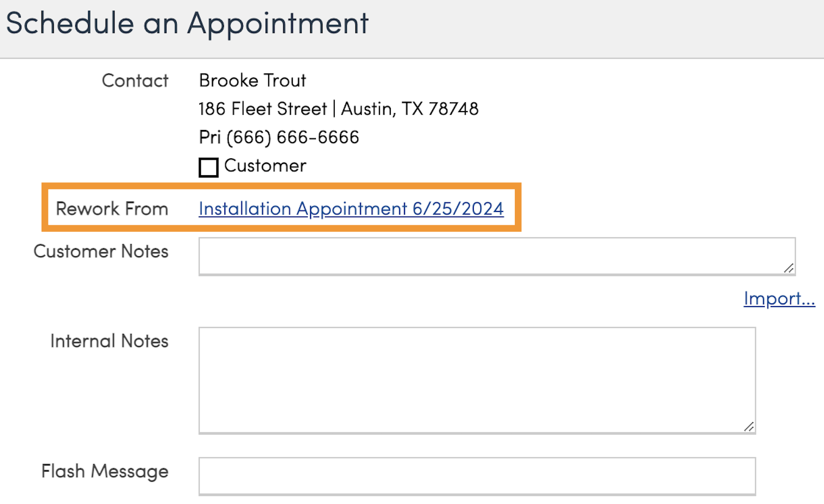Click the 186 Fleet Street address text
The height and width of the screenshot is (504, 824).
(263, 109)
